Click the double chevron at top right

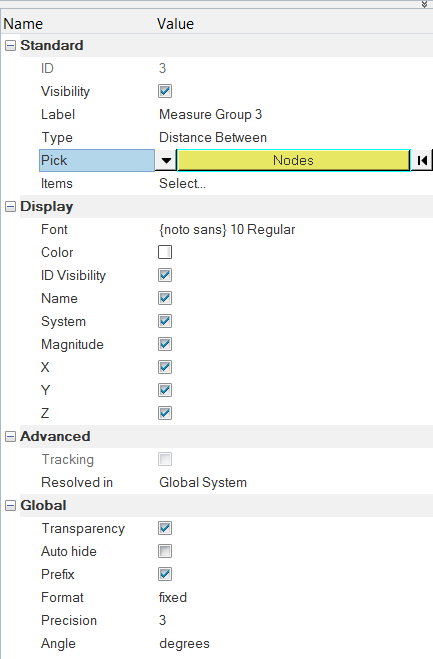[425, 4]
